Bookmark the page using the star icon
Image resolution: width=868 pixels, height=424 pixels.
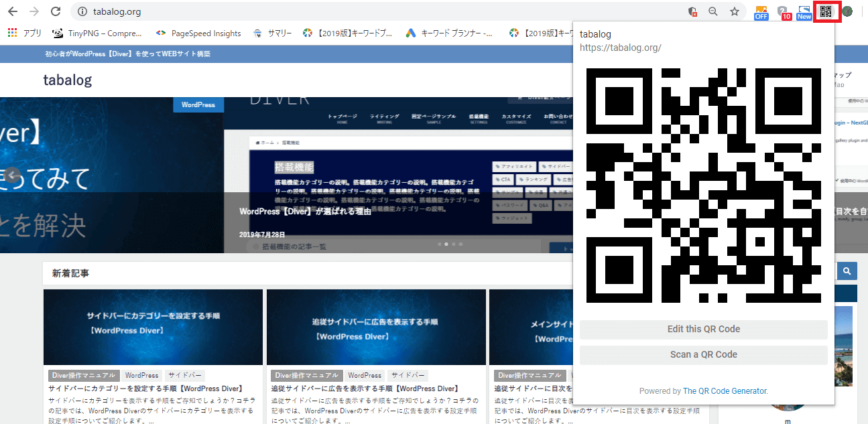click(734, 11)
